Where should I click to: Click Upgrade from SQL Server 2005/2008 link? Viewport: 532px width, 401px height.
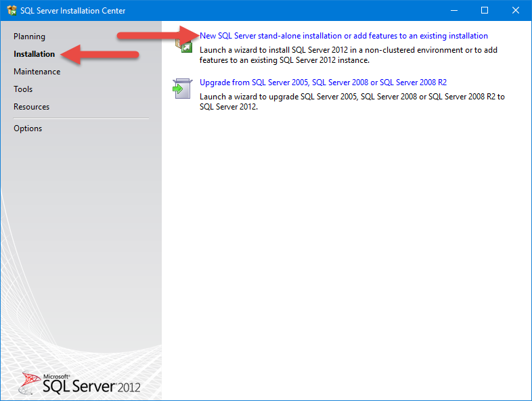[x=323, y=82]
